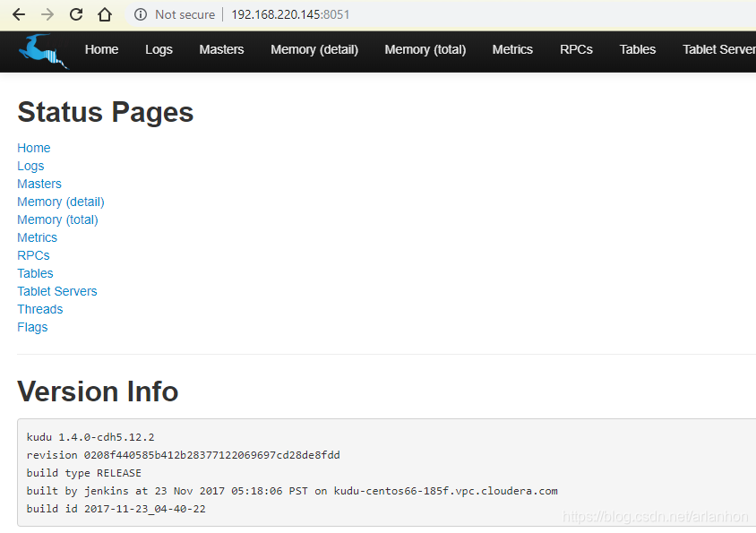Click the browser back arrow
Screen dimensions: 756x533
click(19, 14)
